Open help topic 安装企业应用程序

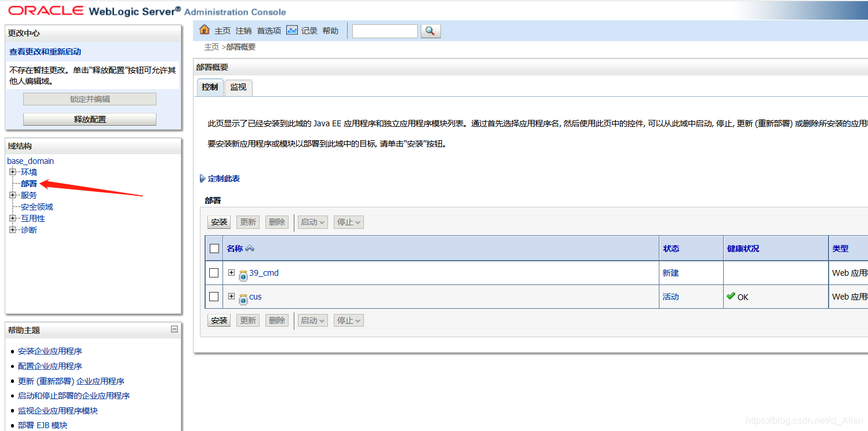point(50,351)
